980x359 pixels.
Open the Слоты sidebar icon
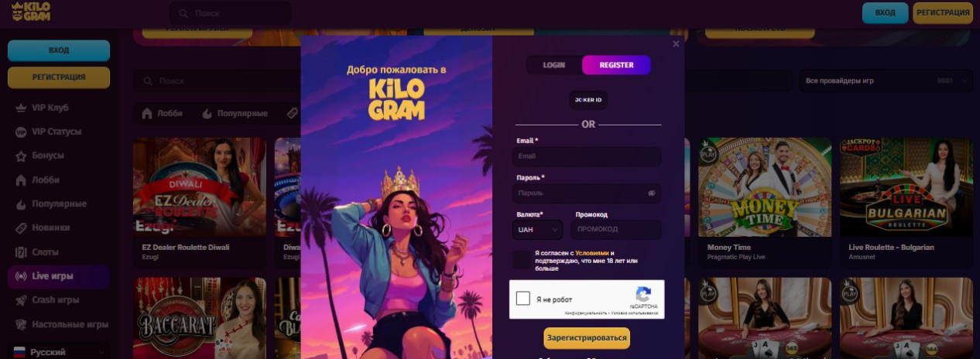pyautogui.click(x=22, y=251)
